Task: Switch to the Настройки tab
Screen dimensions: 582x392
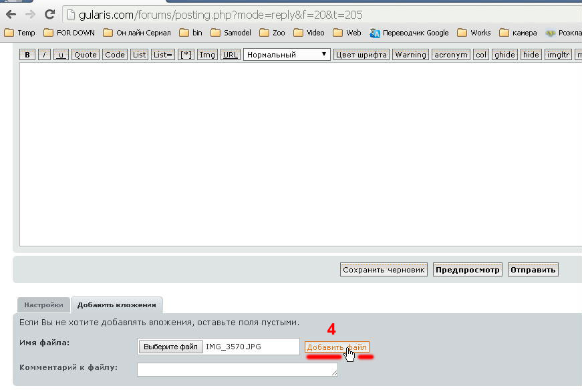Action: point(43,305)
